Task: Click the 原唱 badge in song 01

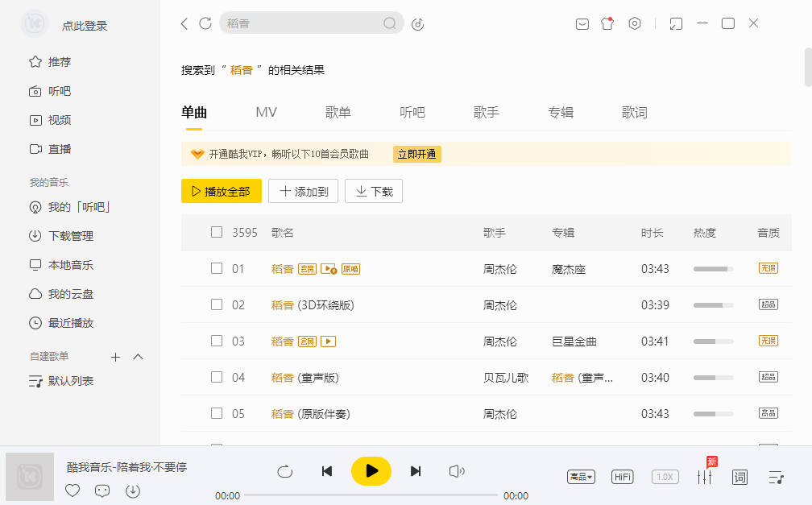Action: point(350,269)
